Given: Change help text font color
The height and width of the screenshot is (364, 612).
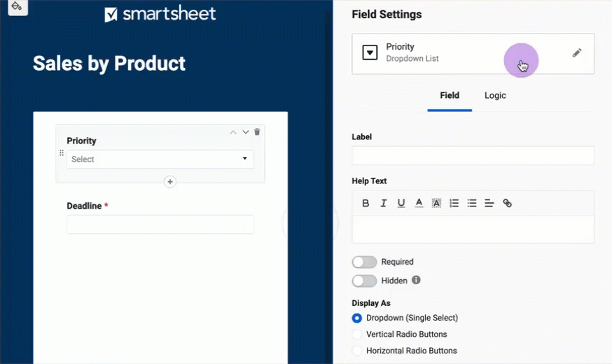Looking at the screenshot, I should click(x=419, y=203).
